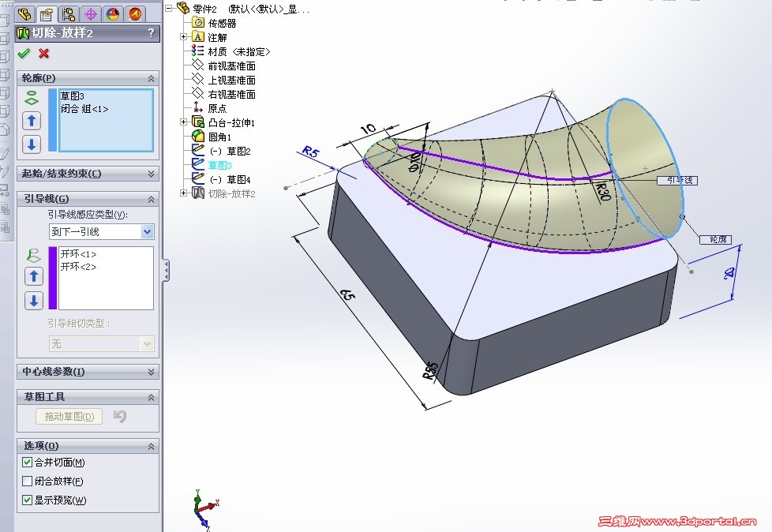This screenshot has width=772, height=532.
Task: Move guide curve up in list
Action: tap(33, 276)
